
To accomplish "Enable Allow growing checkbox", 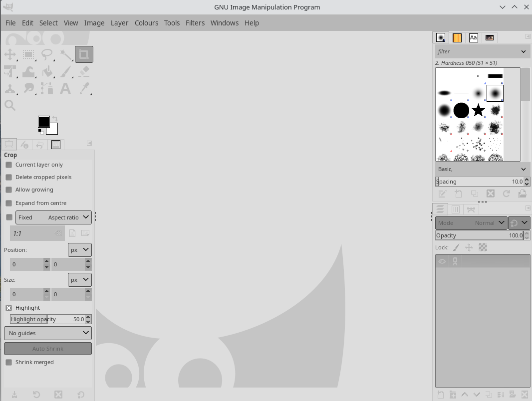I will pos(9,190).
